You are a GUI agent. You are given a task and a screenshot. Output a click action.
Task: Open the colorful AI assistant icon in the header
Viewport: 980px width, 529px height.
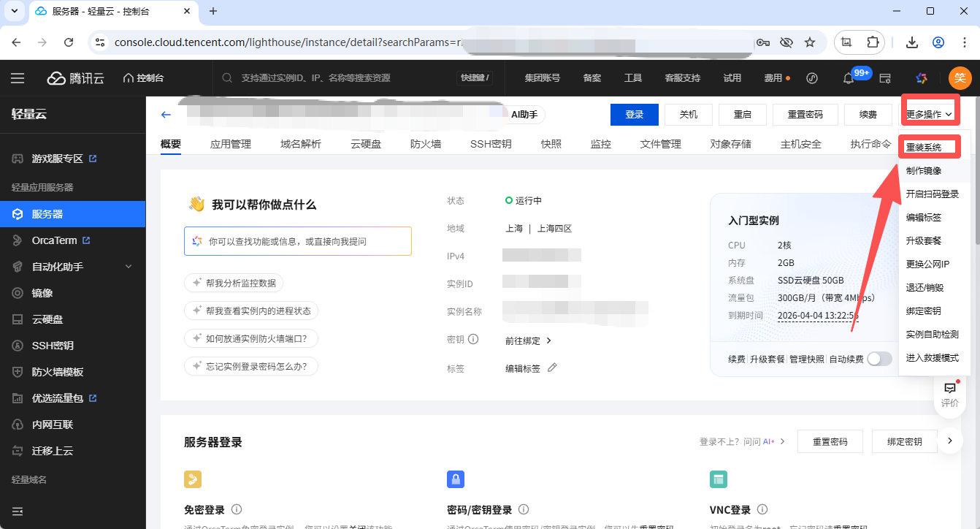pos(922,78)
